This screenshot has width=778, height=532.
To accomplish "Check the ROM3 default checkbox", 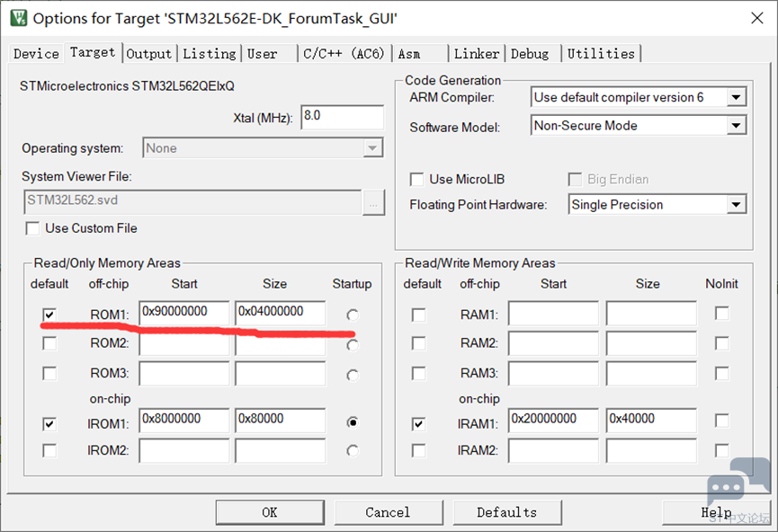I will (49, 373).
